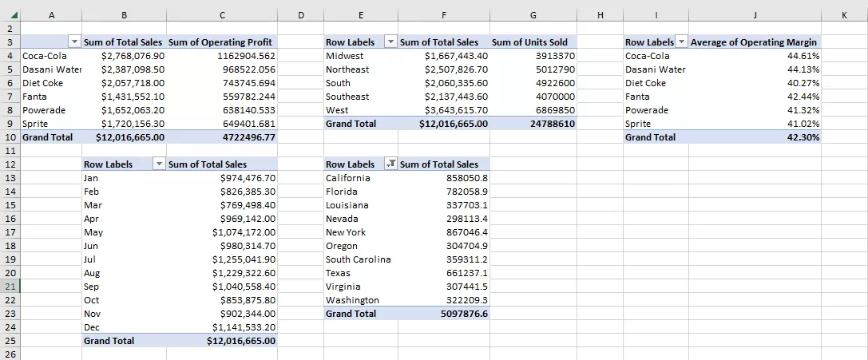Click the Sum of Operating Profit header cell
This screenshot has width=868, height=360.
(221, 42)
